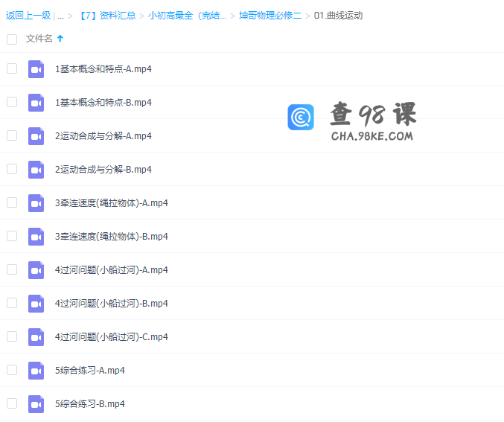Click video icon for 5综合练习-B.mp4

coord(36,403)
